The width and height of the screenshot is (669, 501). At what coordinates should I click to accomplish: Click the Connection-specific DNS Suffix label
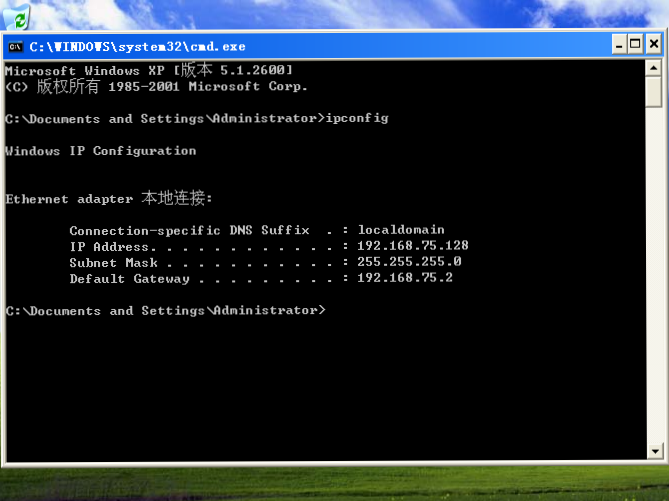[189, 230]
